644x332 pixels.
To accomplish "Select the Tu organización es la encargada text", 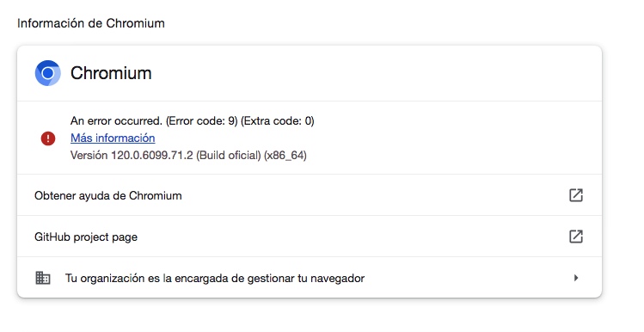I will tap(215, 279).
